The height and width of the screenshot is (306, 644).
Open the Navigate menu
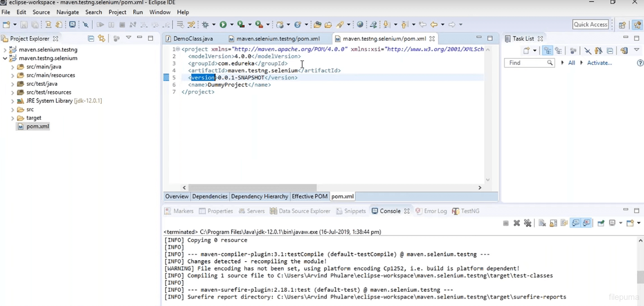click(x=67, y=12)
